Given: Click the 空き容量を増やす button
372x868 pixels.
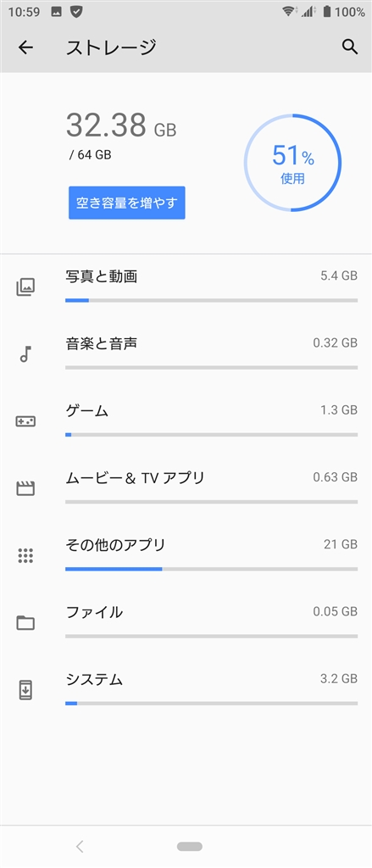Looking at the screenshot, I should pos(127,203).
